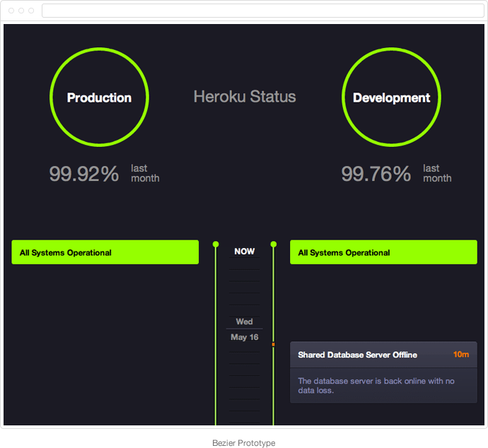The height and width of the screenshot is (448, 488).
Task: Open the Shared Database Server Offline incident
Action: [x=357, y=355]
